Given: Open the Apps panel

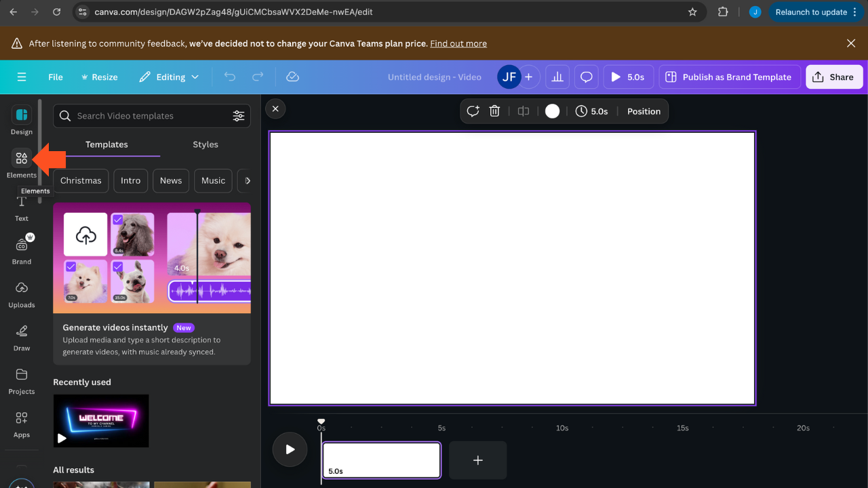Looking at the screenshot, I should (21, 424).
